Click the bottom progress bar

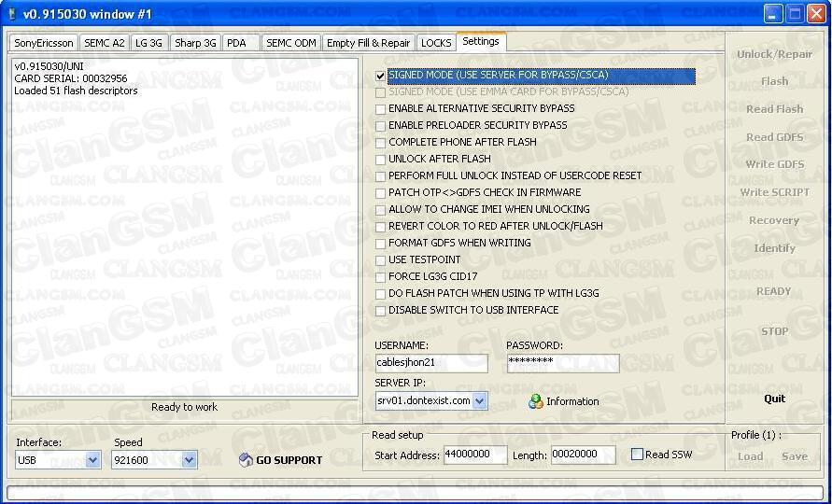tap(416, 494)
